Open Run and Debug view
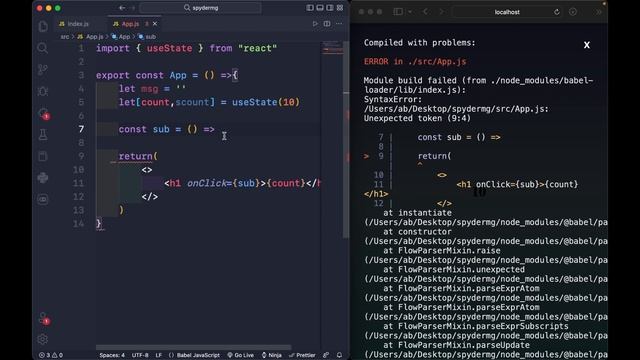This screenshot has width=640, height=360. pyautogui.click(x=43, y=91)
